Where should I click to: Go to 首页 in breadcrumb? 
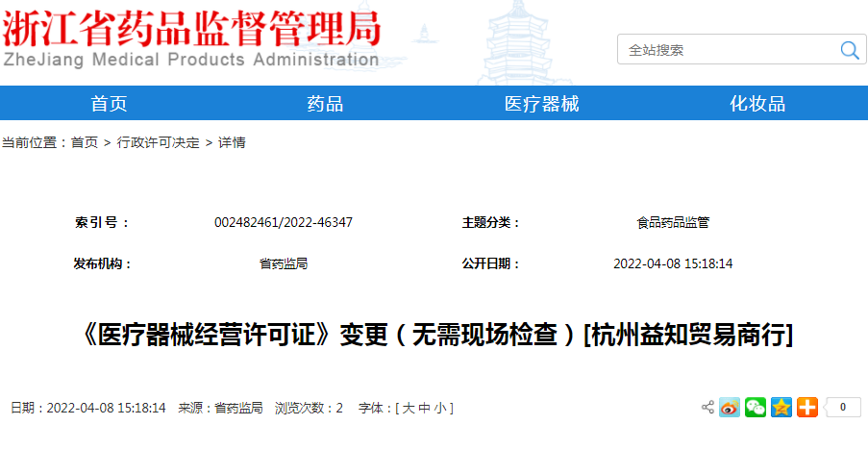85,142
